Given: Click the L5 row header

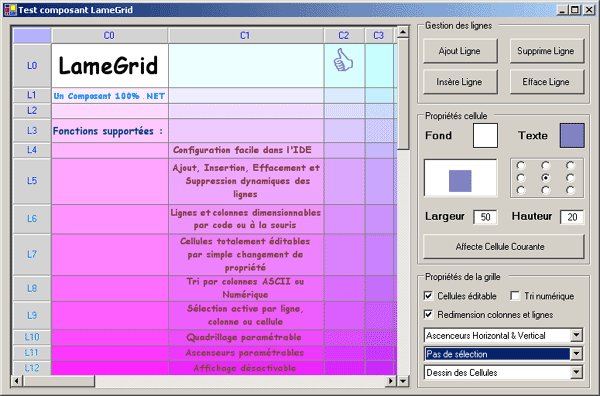Looking at the screenshot, I should [32, 181].
